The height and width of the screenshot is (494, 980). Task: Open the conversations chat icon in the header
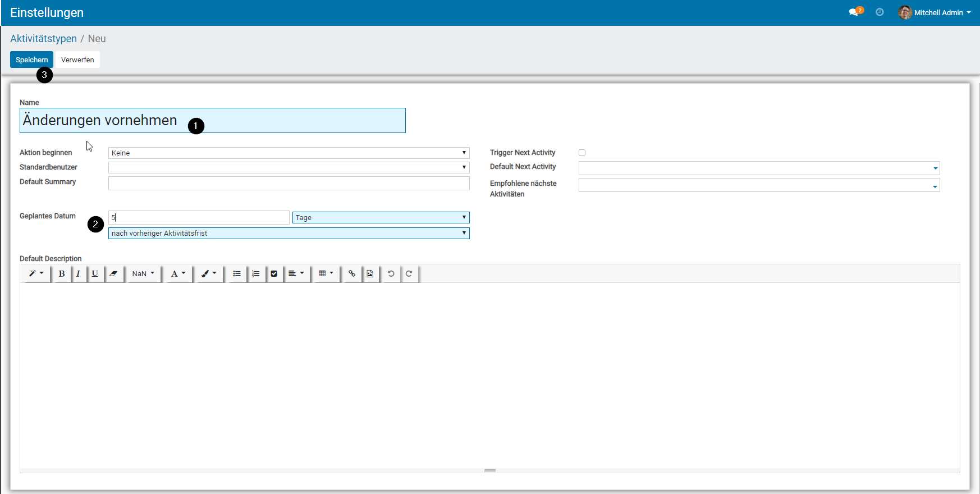click(x=854, y=12)
